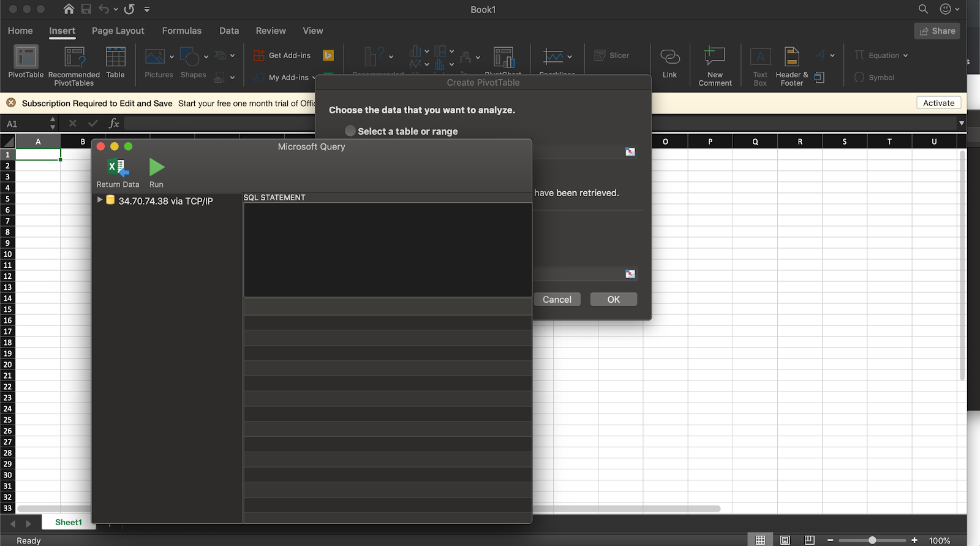Click the lower range selector icon above the Cancel button
The width and height of the screenshot is (980, 546).
click(630, 274)
